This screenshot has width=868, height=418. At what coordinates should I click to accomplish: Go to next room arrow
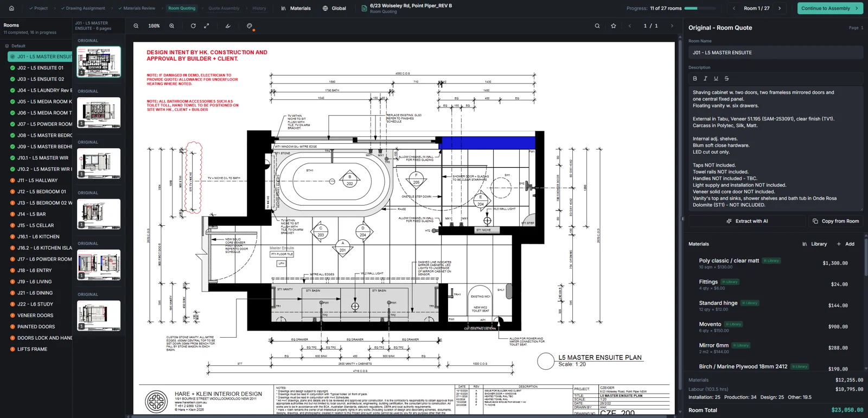pyautogui.click(x=780, y=8)
